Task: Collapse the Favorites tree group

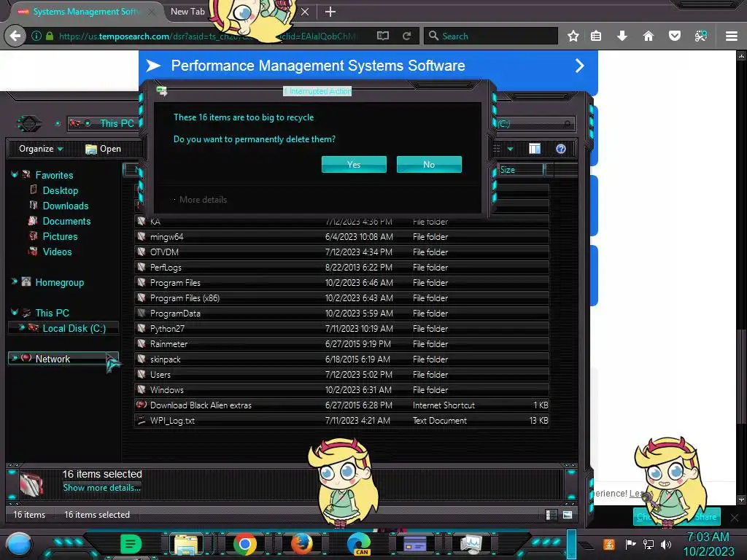Action: pos(15,175)
